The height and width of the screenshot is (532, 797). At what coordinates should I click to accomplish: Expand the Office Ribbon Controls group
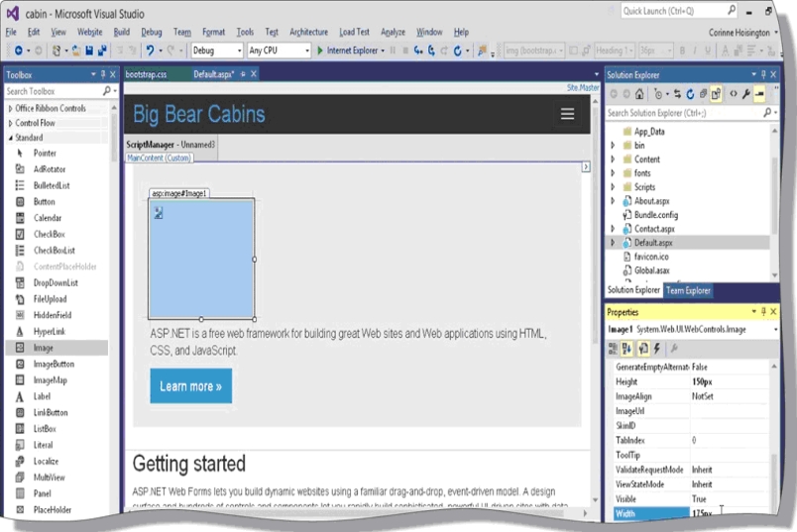pyautogui.click(x=10, y=108)
